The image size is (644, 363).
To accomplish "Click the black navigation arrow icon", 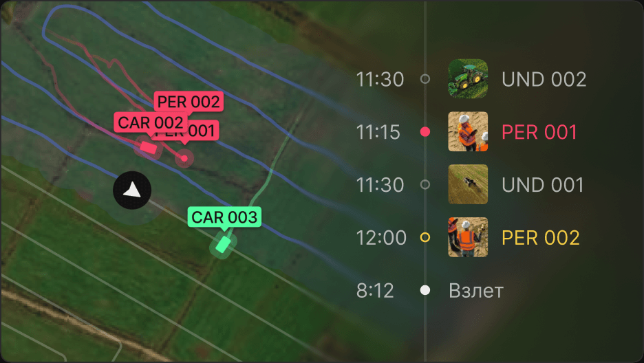I will (x=132, y=190).
